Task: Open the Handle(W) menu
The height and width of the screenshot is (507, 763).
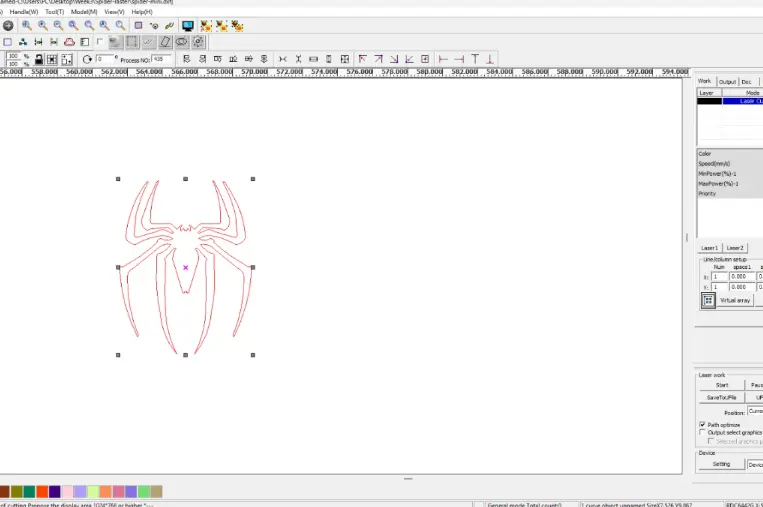Action: click(x=24, y=12)
